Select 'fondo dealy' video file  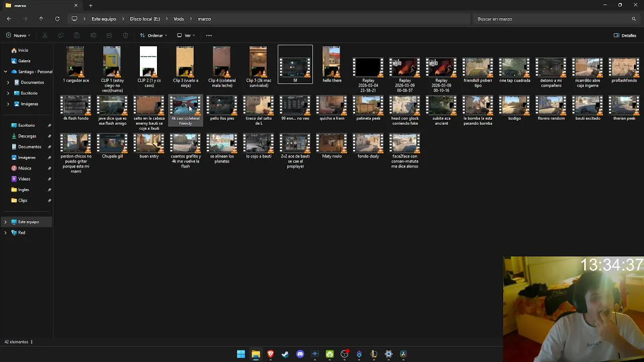[x=368, y=146]
